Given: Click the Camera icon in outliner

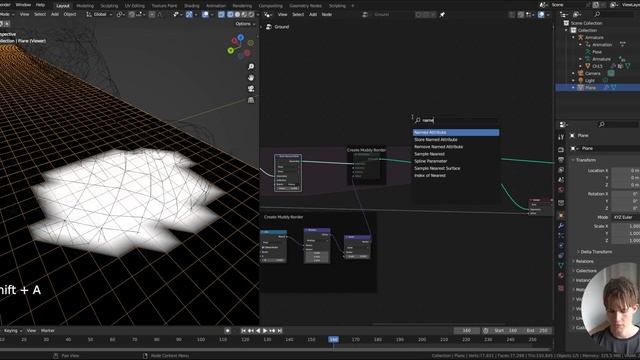Looking at the screenshot, I should tap(581, 73).
